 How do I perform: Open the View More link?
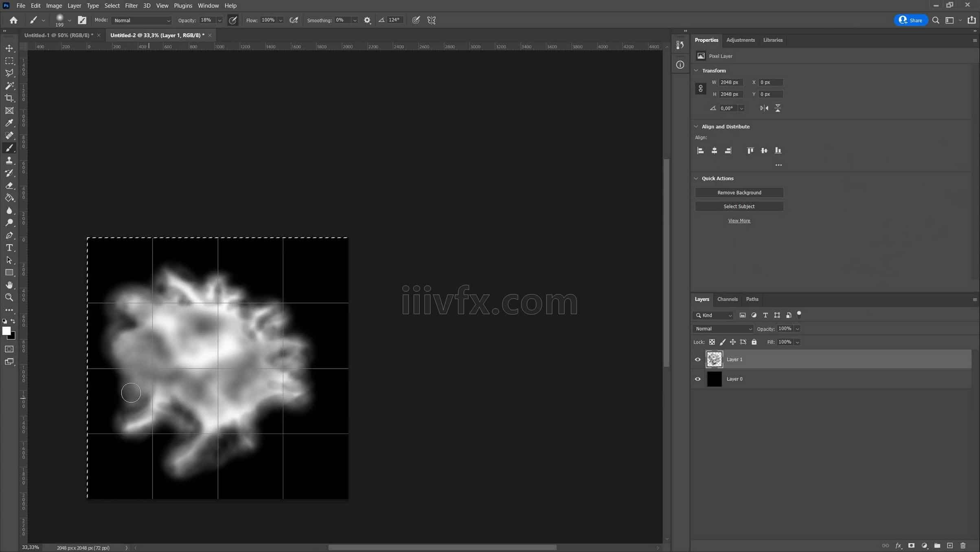tap(739, 221)
